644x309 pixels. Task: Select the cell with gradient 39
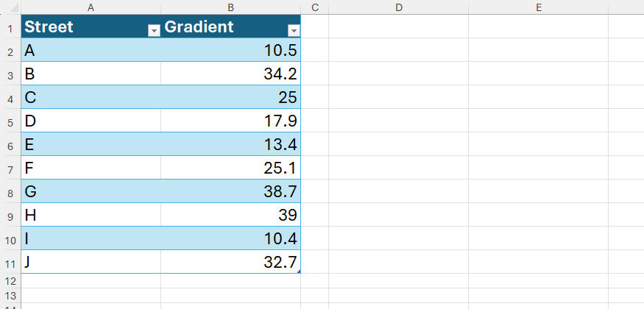point(230,216)
